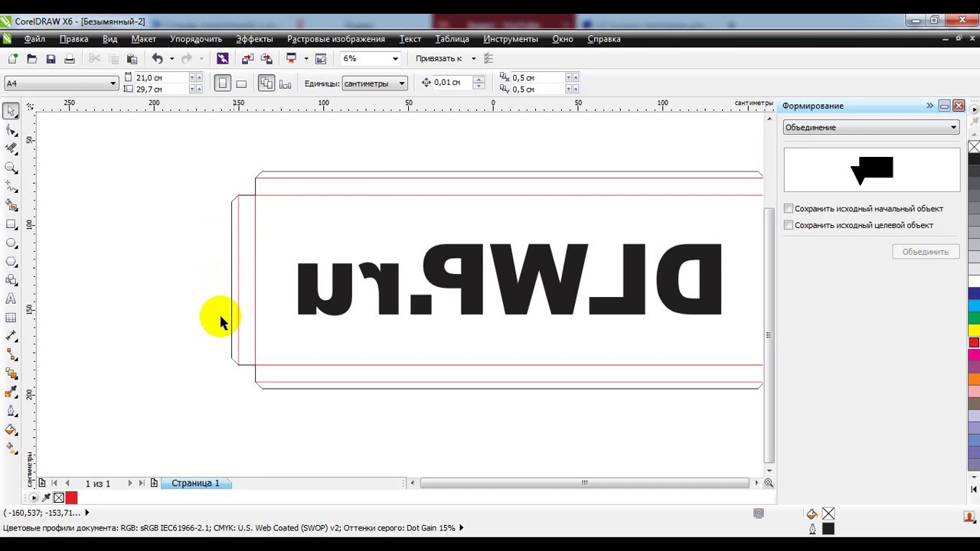The image size is (980, 551).
Task: Open the Application Launcher icon
Action: pyautogui.click(x=291, y=58)
